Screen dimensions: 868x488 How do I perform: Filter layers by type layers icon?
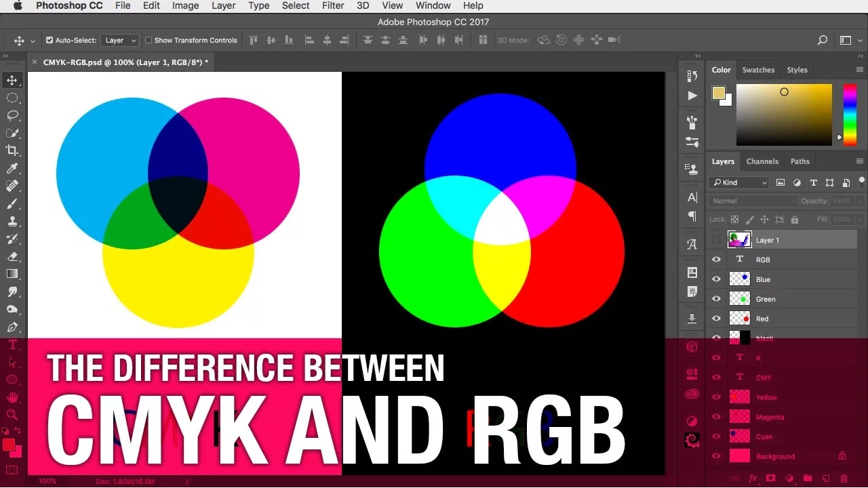click(x=813, y=182)
